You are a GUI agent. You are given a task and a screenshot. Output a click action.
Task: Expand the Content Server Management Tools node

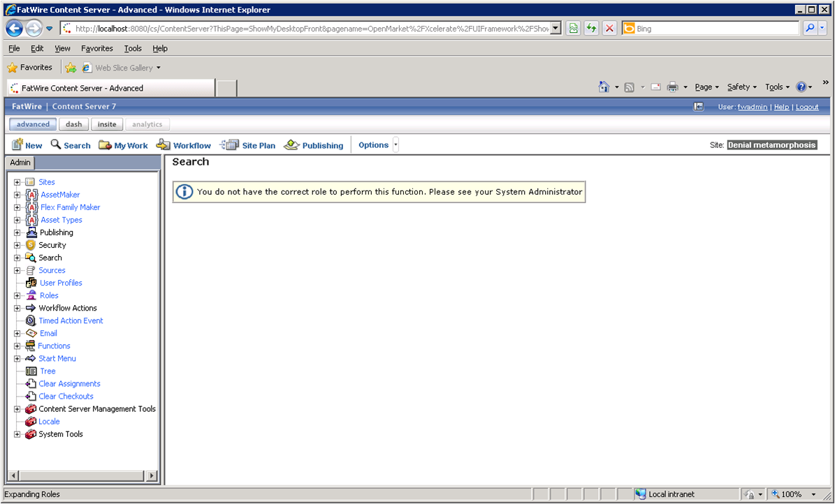17,409
